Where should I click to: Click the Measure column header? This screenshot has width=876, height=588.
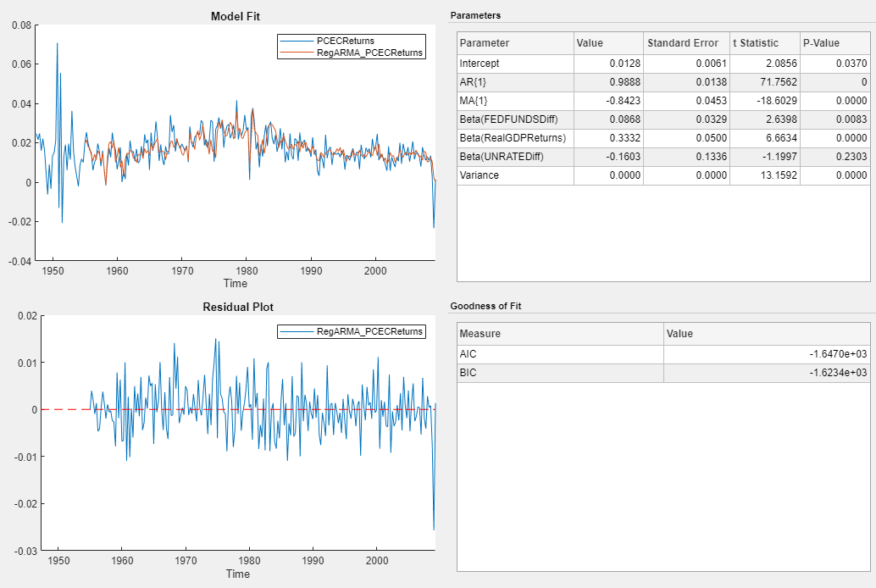(560, 334)
